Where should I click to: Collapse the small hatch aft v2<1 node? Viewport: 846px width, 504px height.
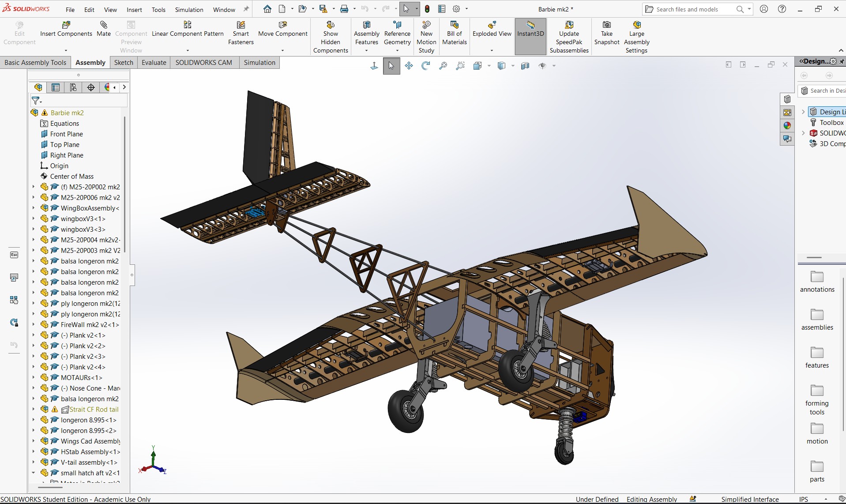(33, 473)
